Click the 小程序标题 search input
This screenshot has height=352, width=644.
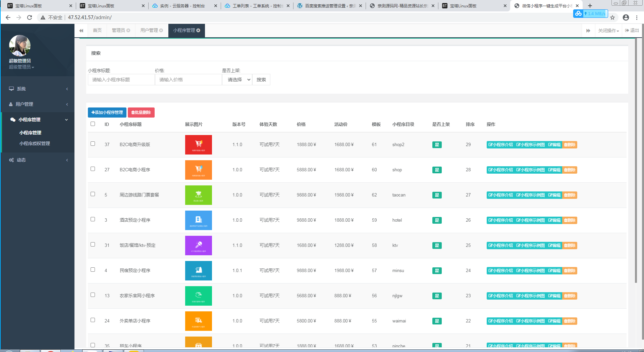click(x=121, y=80)
